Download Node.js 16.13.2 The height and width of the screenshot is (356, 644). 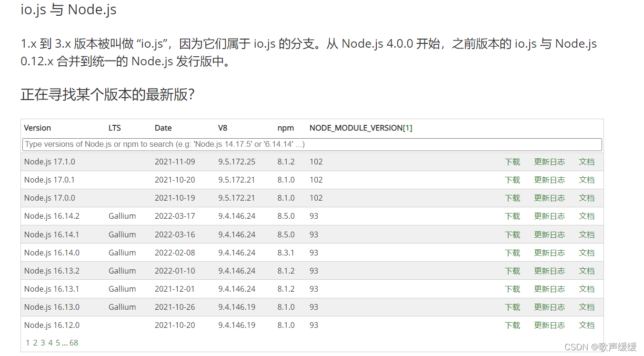513,271
